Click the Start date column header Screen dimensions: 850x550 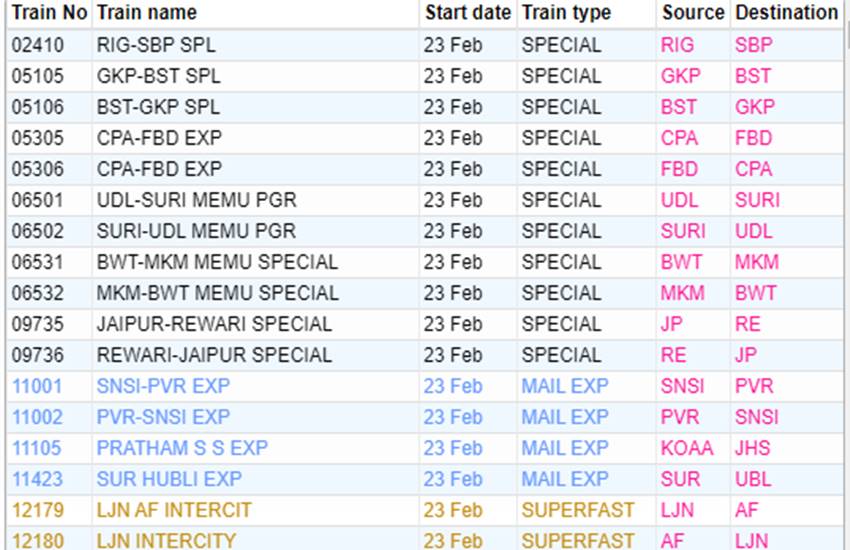[468, 12]
